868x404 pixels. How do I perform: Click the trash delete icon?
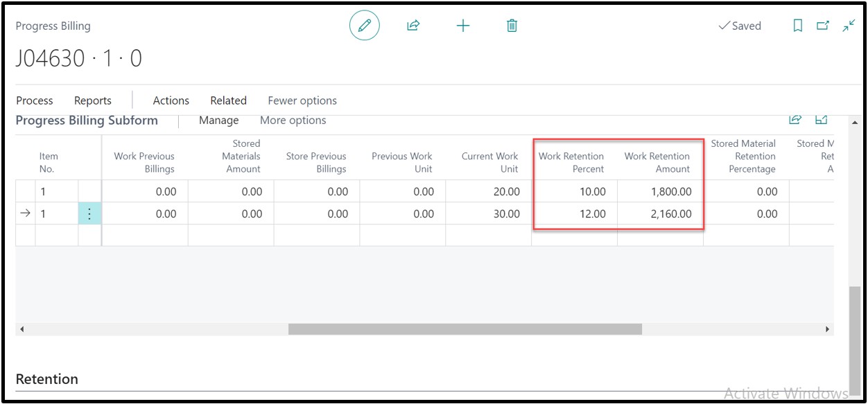pos(512,26)
